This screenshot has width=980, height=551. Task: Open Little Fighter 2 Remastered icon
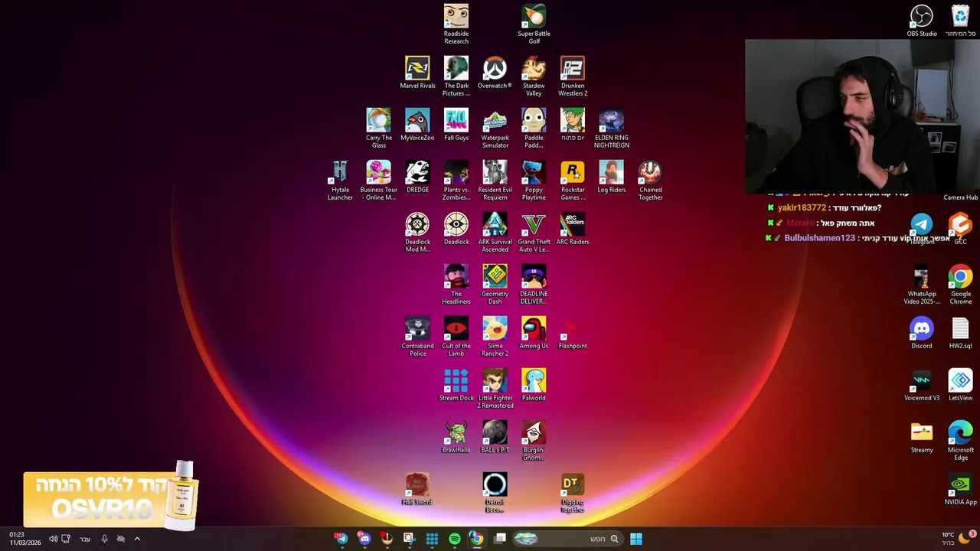click(x=495, y=388)
